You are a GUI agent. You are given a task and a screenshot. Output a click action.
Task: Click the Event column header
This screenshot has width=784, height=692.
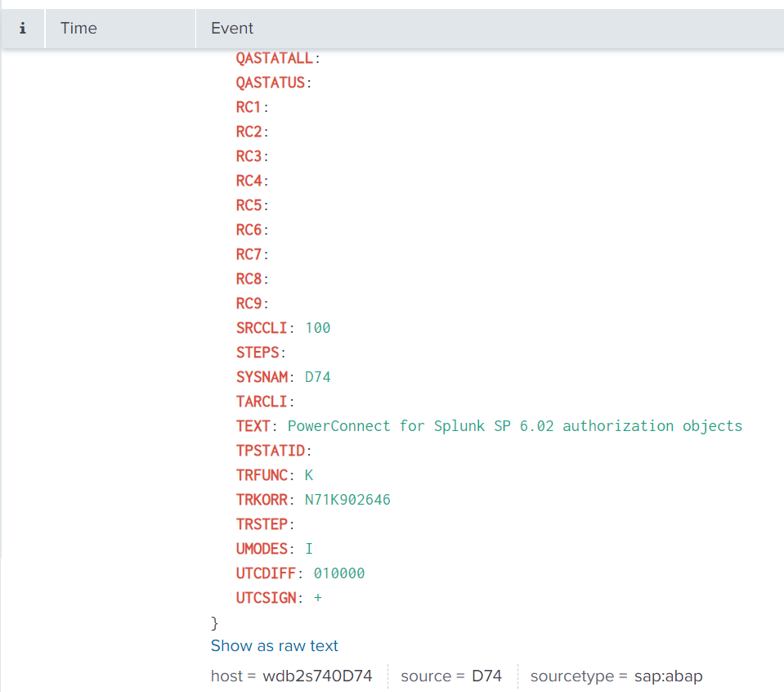[232, 29]
